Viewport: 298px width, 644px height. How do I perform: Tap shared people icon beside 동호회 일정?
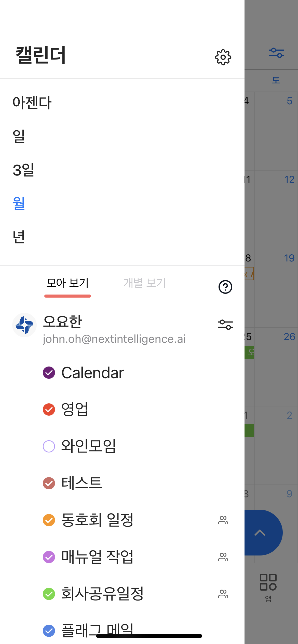[223, 520]
